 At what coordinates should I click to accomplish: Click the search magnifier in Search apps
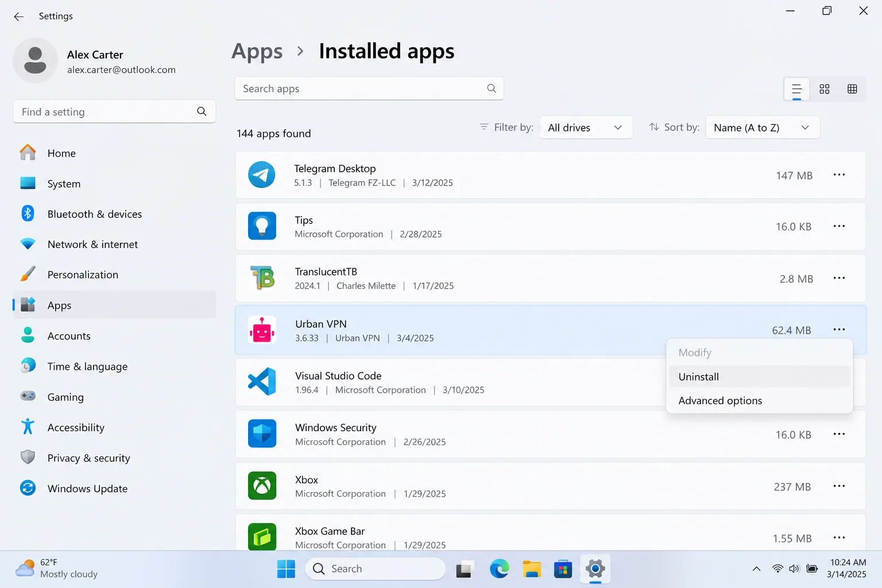point(492,88)
